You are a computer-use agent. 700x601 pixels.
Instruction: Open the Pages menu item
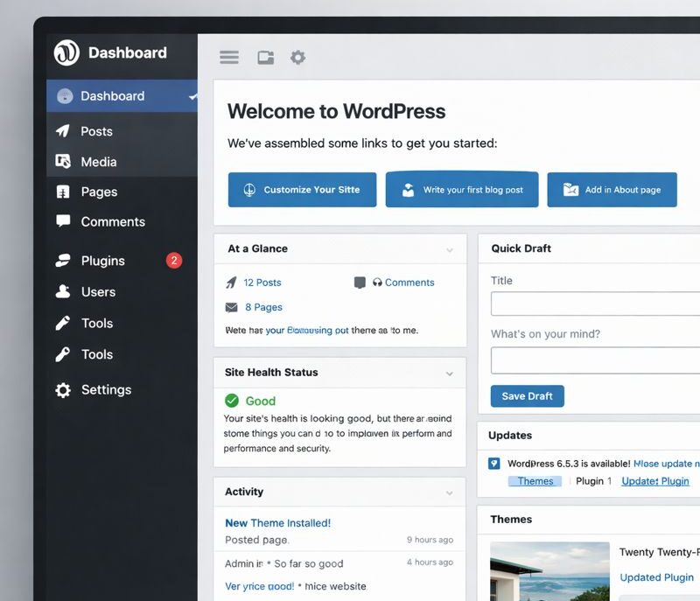point(99,192)
